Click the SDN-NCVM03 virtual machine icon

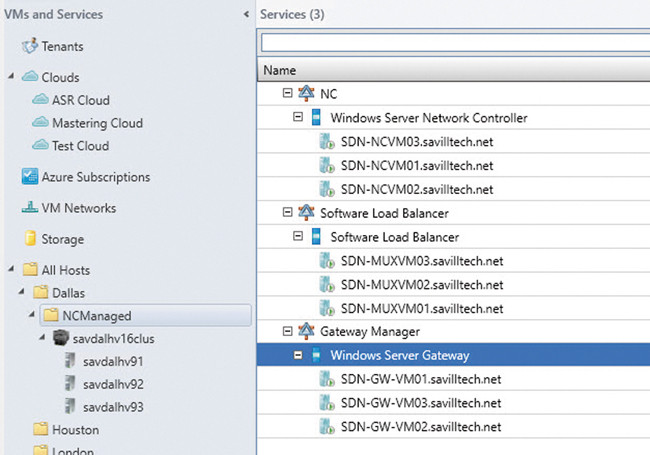326,141
